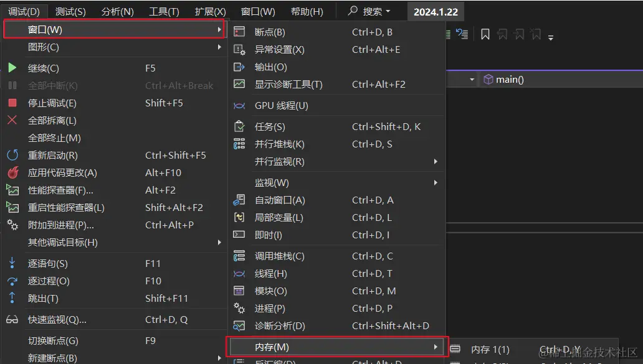Click the Processes gear icon
Image resolution: width=643 pixels, height=364 pixels.
point(239,308)
